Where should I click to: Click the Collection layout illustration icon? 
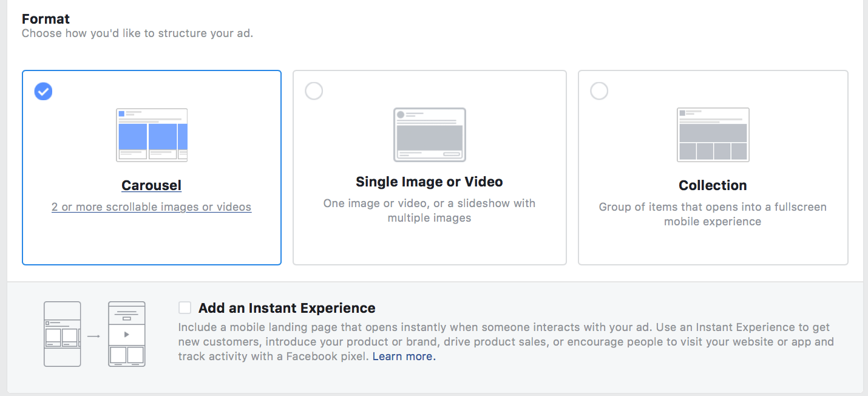713,135
